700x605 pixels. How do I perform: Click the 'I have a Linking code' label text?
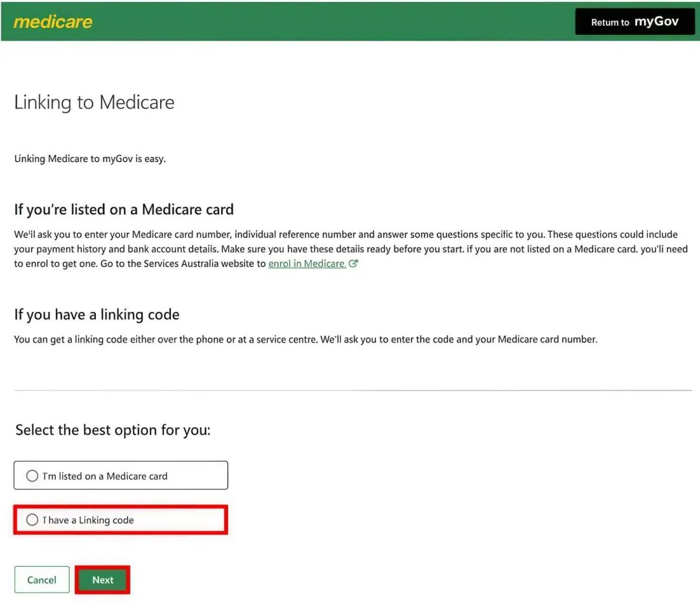(x=88, y=520)
